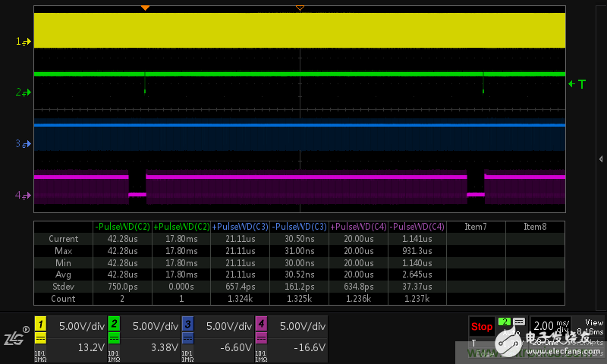Viewport: 607px width, 364px height.
Task: Select the channel 1 ground marker
Action: click(x=22, y=42)
